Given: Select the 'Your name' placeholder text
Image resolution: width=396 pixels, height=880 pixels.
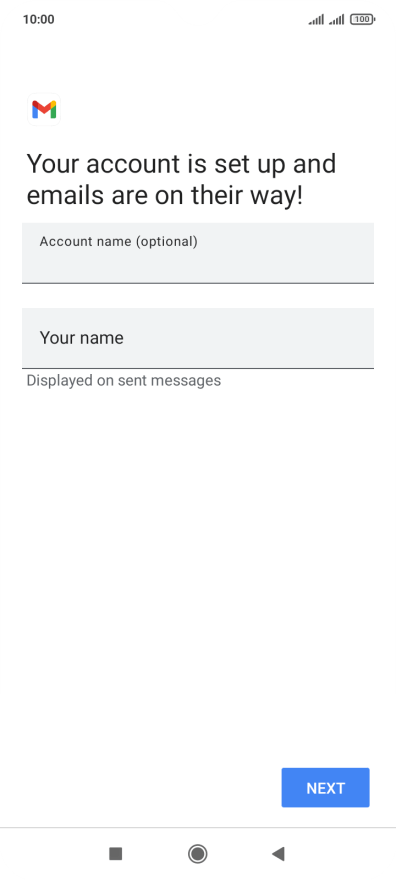Looking at the screenshot, I should (x=81, y=338).
